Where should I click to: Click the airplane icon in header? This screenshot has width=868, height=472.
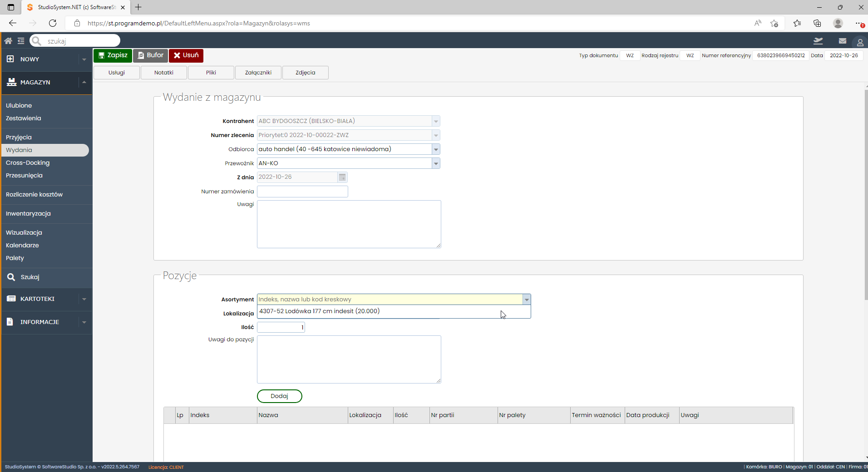(x=818, y=41)
